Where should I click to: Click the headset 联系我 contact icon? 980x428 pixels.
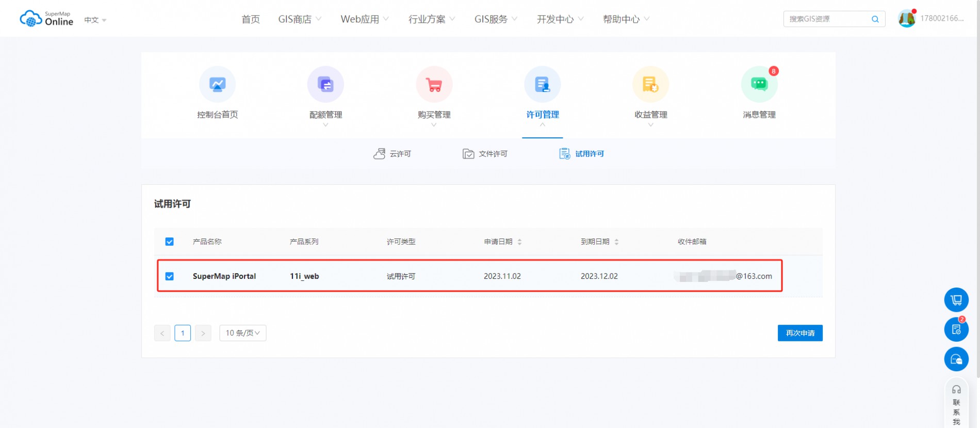point(956,390)
